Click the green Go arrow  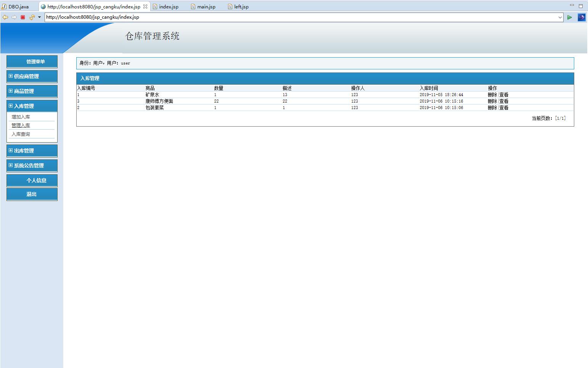point(570,17)
